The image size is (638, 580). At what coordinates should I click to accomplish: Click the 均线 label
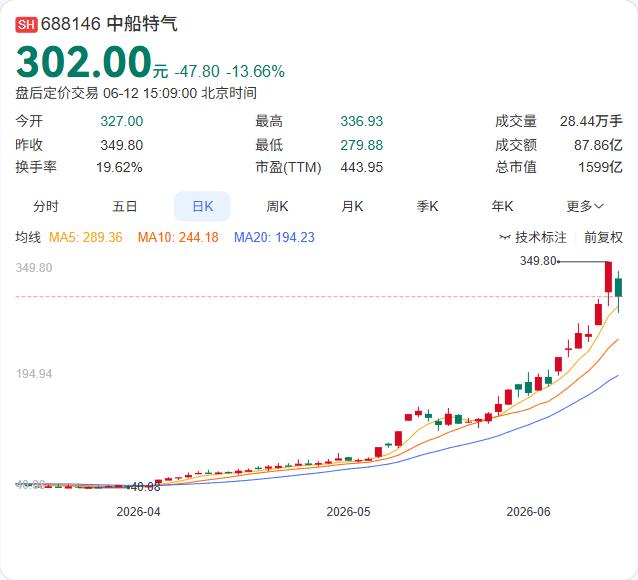coord(28,237)
